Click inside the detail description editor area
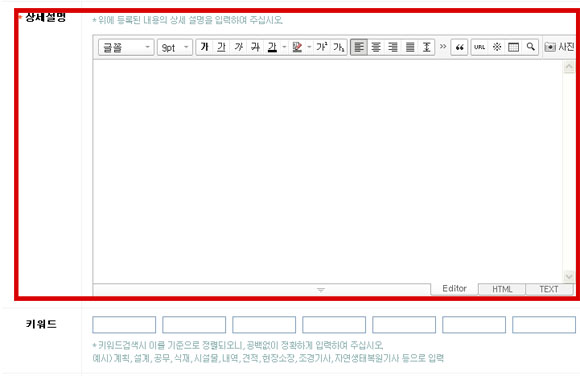This screenshot has width=580, height=376. [327, 171]
